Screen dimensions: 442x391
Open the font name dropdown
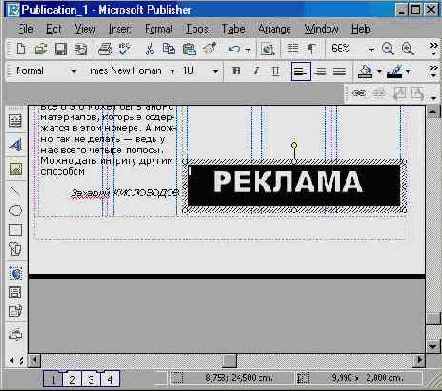172,71
